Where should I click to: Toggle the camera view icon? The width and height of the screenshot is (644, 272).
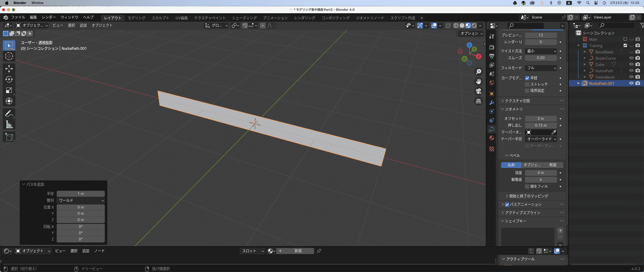click(478, 91)
